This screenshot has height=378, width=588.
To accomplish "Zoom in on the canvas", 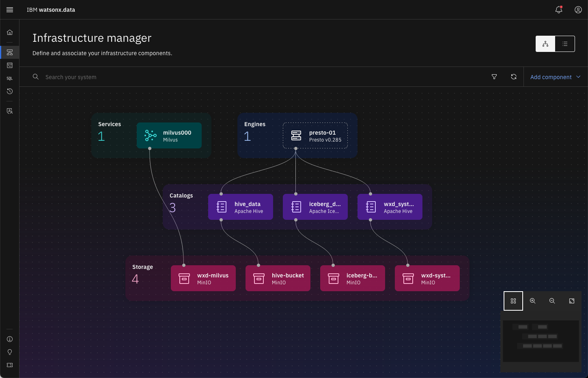I will [533, 301].
